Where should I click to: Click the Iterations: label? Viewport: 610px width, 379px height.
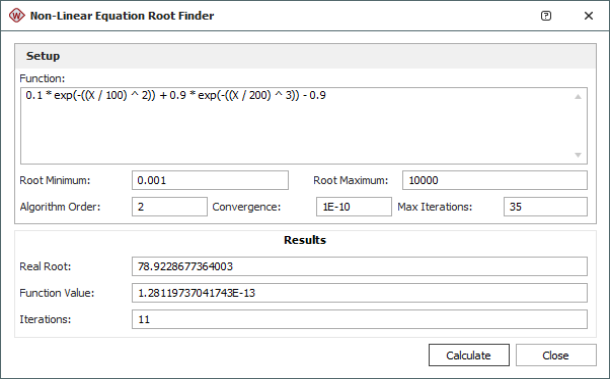(x=45, y=319)
